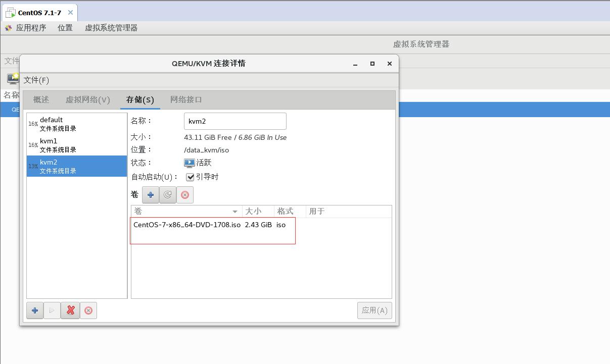Select the Storage tab
This screenshot has height=364, width=610.
[140, 99]
